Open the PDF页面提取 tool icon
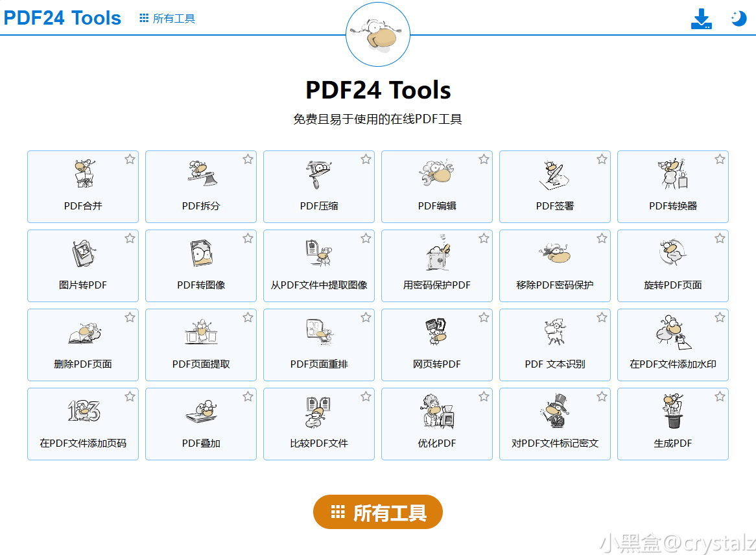 click(202, 332)
